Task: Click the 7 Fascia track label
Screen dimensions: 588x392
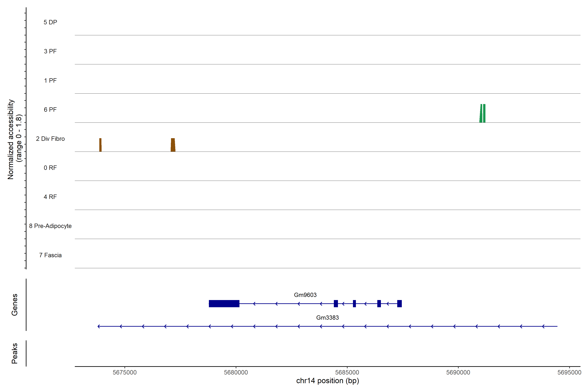Action: coord(50,255)
